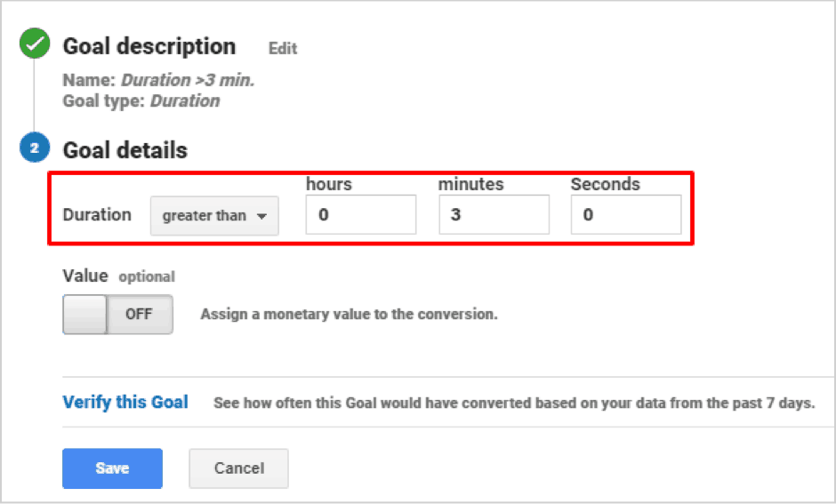This screenshot has height=504, width=836.
Task: Focus the Seconds input field
Action: 626,214
